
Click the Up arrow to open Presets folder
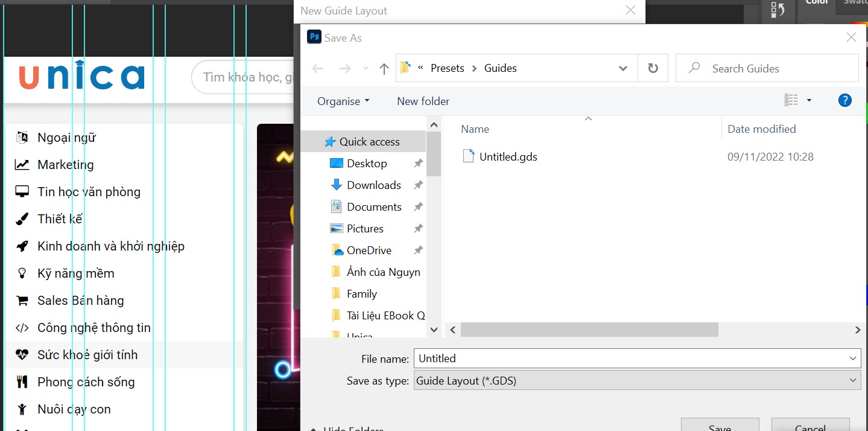pyautogui.click(x=384, y=68)
